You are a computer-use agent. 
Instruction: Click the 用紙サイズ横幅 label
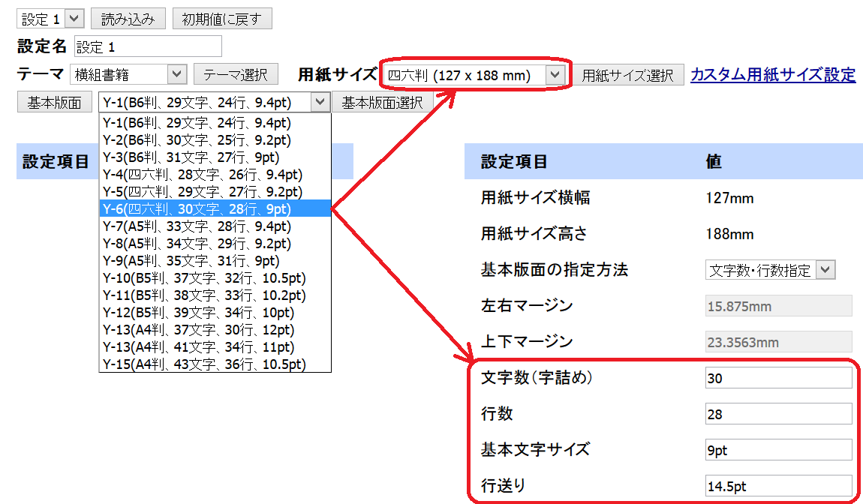pos(535,197)
